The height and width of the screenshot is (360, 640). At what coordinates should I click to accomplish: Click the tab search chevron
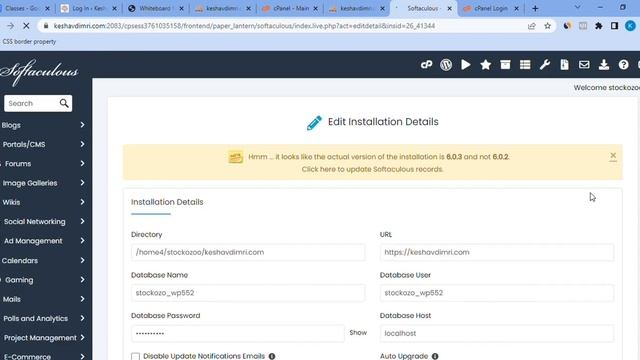coord(577,7)
